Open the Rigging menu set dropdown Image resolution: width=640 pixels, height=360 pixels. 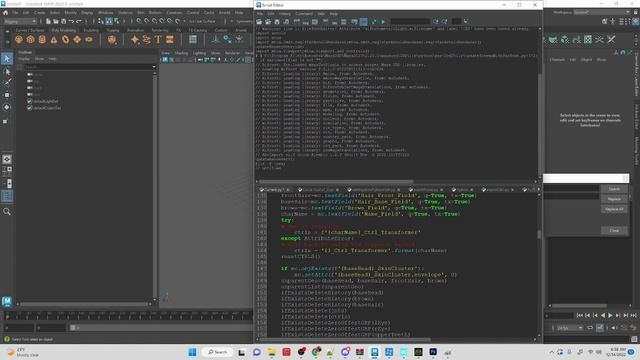[20, 21]
